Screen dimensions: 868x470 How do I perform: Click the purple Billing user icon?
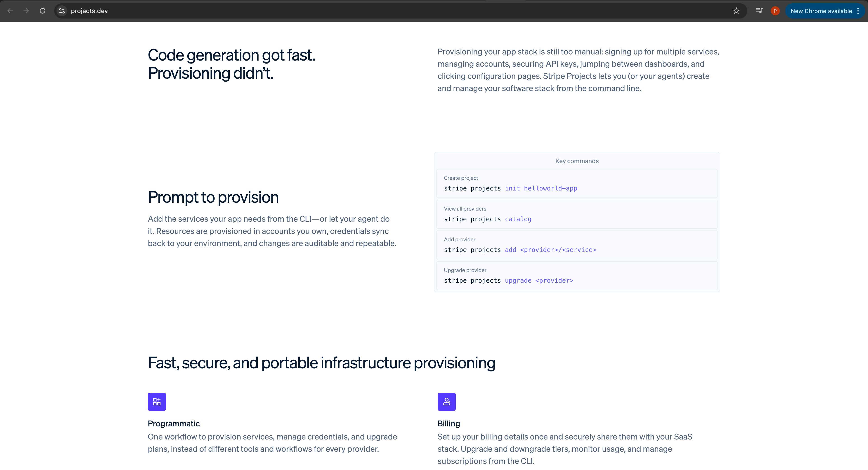coord(446,402)
